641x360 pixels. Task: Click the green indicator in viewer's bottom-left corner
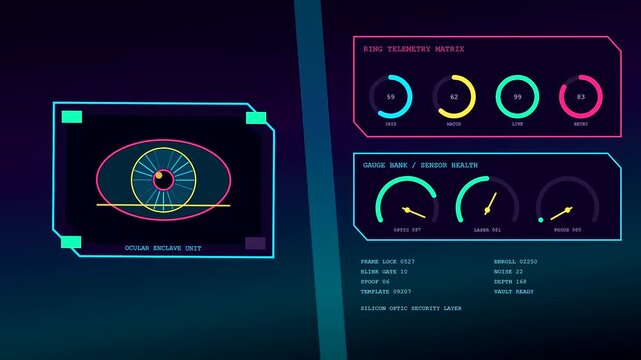71,242
